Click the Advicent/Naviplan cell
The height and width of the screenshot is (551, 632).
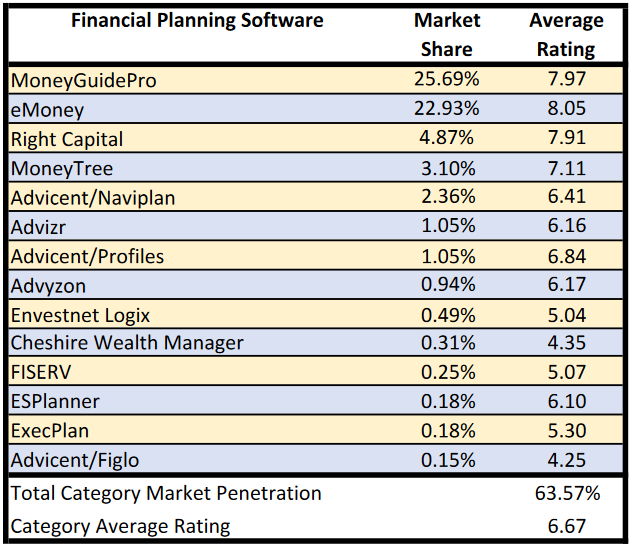tap(93, 197)
